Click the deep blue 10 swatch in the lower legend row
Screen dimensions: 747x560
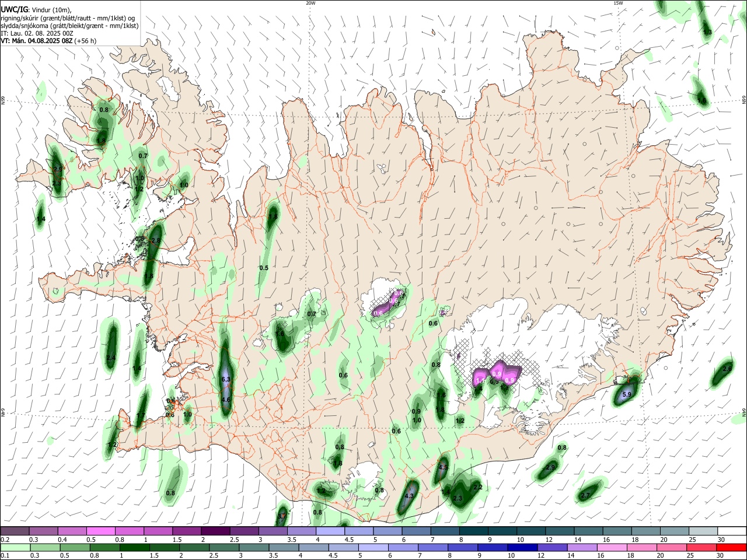click(522, 548)
